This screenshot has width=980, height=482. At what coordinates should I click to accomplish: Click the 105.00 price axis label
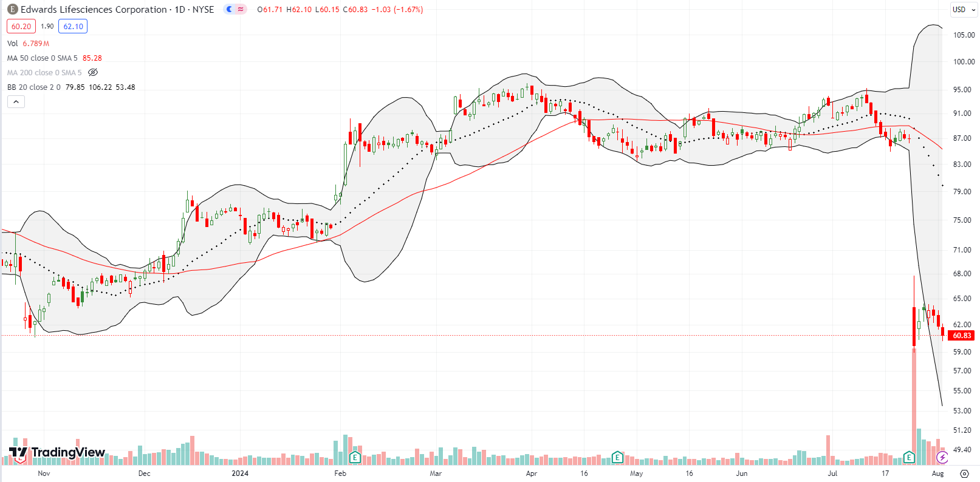[964, 35]
